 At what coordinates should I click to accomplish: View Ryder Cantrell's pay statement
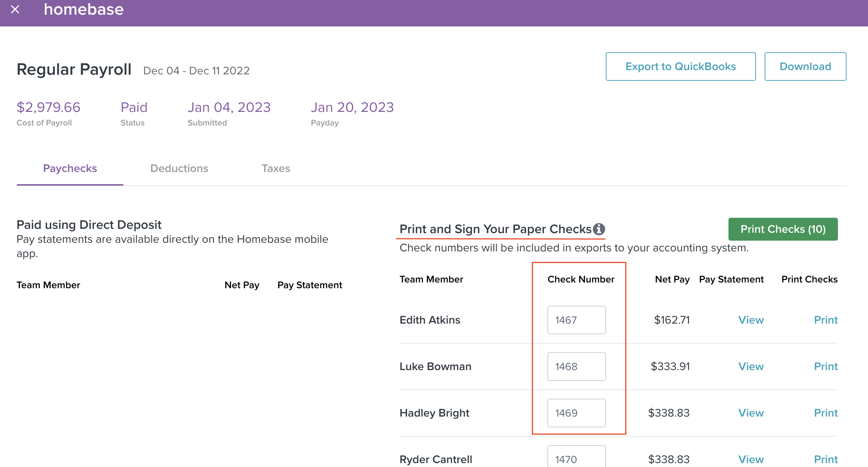coord(751,459)
